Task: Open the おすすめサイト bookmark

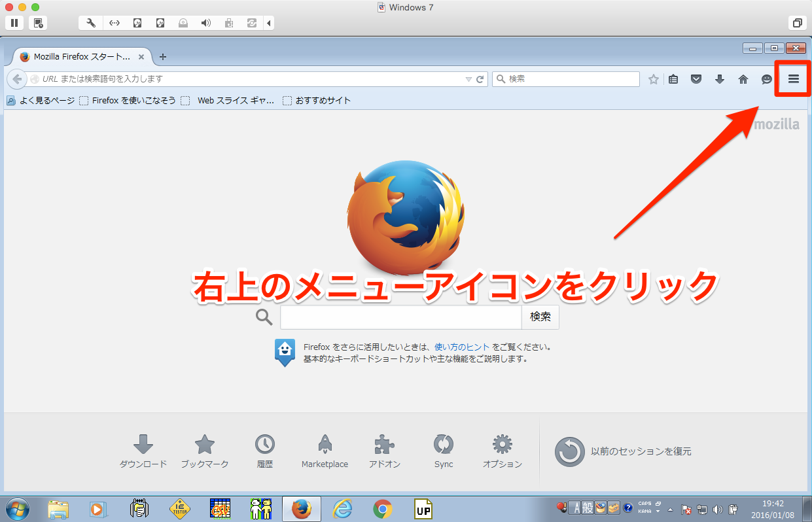Action: tap(317, 101)
